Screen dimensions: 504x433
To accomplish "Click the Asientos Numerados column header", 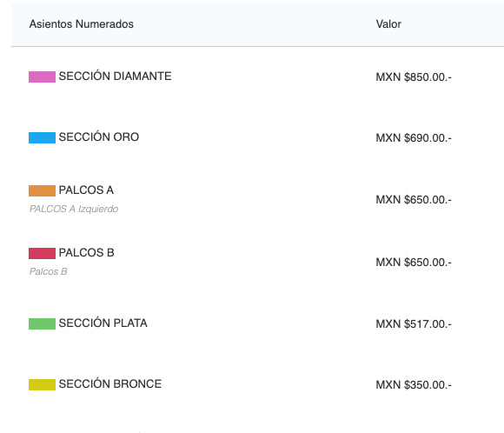I will click(x=82, y=24).
